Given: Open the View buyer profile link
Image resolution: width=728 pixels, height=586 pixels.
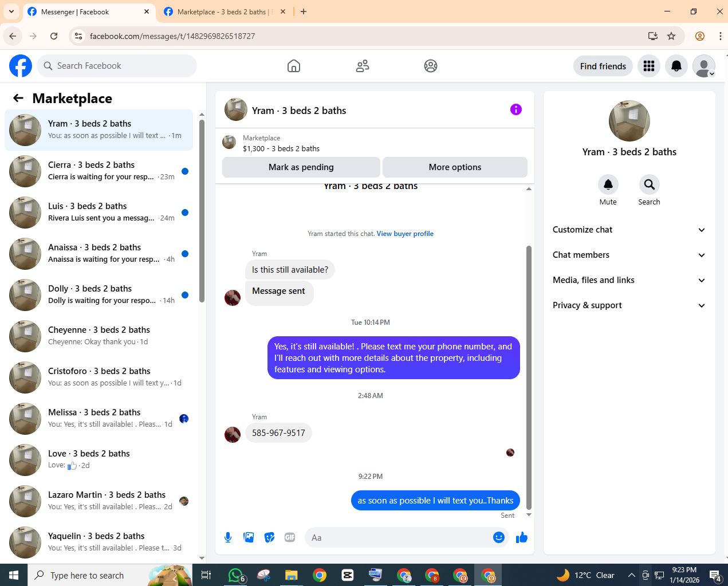Looking at the screenshot, I should pos(405,234).
